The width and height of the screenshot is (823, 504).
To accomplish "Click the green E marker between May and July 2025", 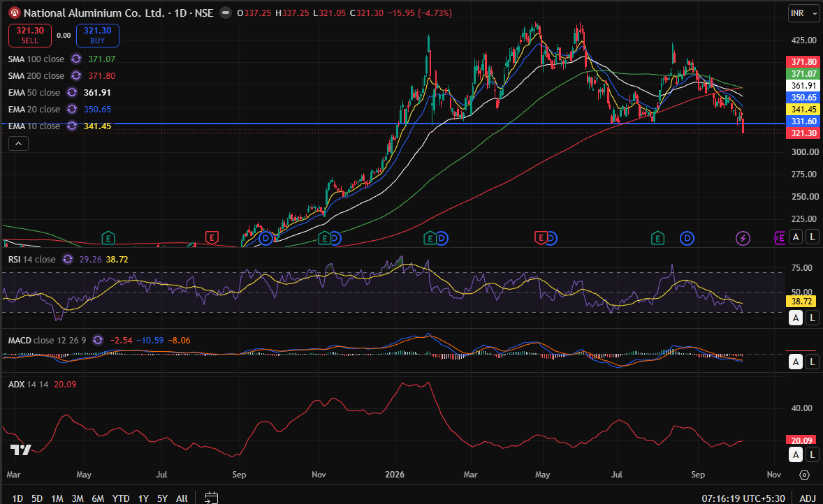I will click(108, 238).
